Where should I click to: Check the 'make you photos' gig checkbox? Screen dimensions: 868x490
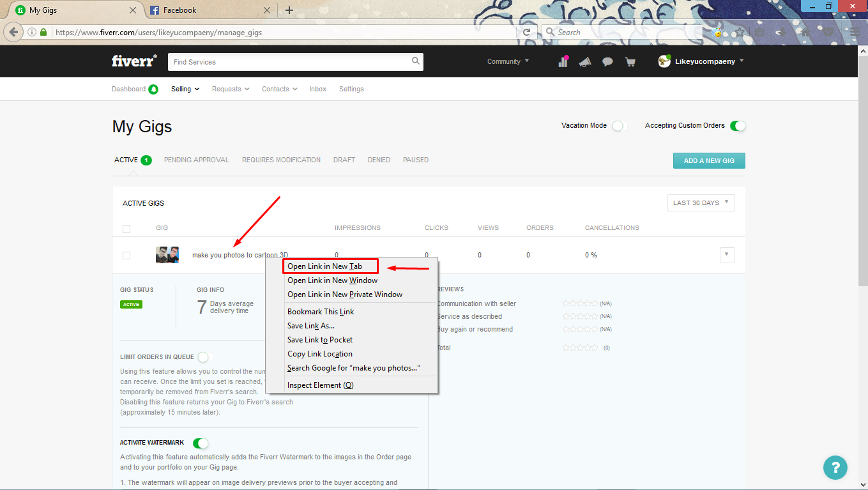point(126,256)
